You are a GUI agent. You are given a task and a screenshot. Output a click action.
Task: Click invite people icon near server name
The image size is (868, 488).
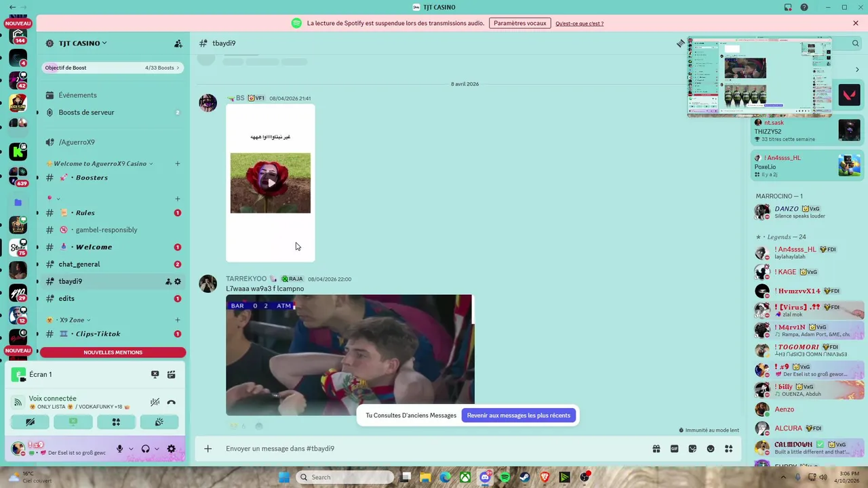pyautogui.click(x=178, y=43)
